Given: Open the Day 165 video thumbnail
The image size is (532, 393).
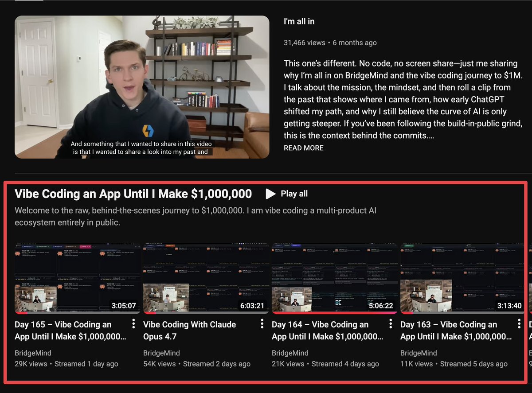Looking at the screenshot, I should coord(77,278).
